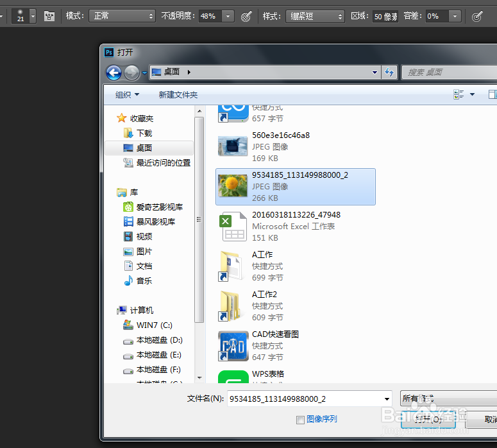Click the sidebar scroll down arrow

click(199, 377)
